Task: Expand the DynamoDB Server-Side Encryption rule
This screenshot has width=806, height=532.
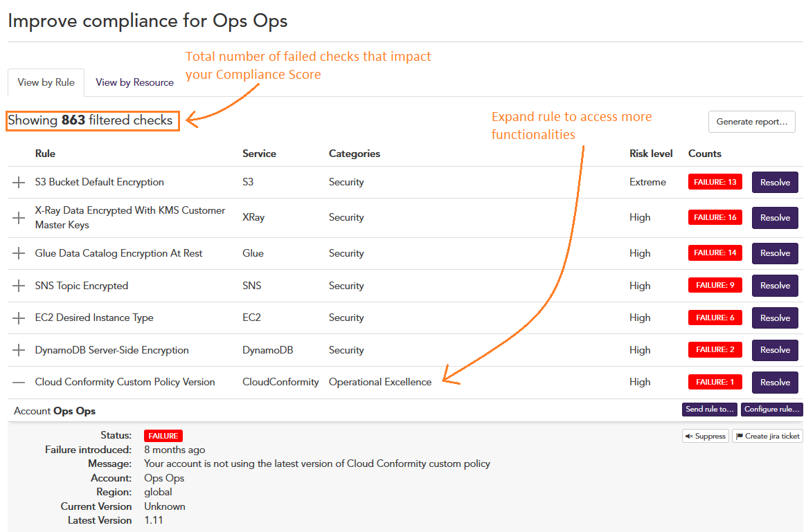Action: 19,350
